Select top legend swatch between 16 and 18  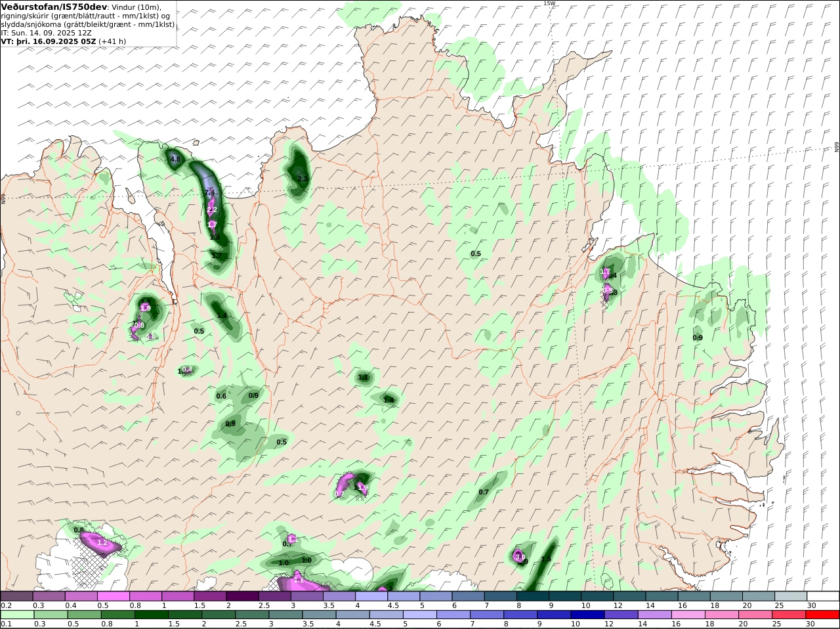pos(695,596)
